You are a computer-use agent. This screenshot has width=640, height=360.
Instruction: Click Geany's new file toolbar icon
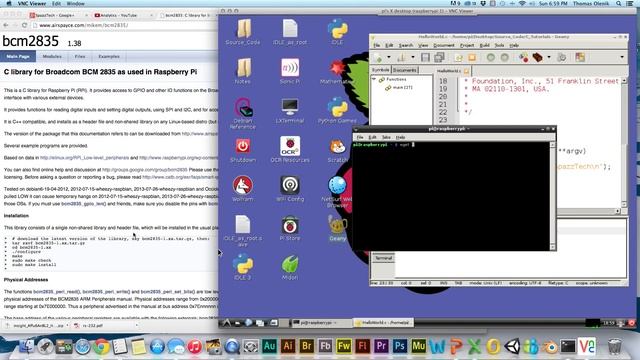378,57
